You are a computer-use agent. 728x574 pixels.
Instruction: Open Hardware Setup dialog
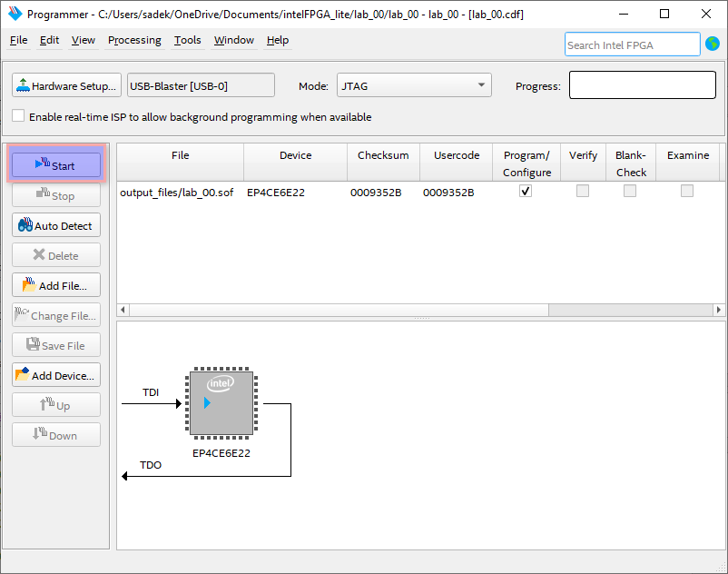(x=66, y=86)
